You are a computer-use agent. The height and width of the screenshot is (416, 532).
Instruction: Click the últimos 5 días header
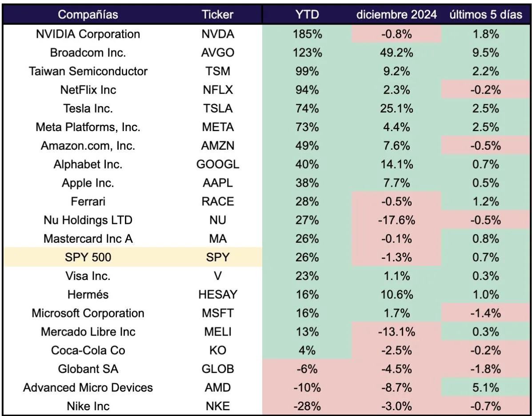click(486, 15)
